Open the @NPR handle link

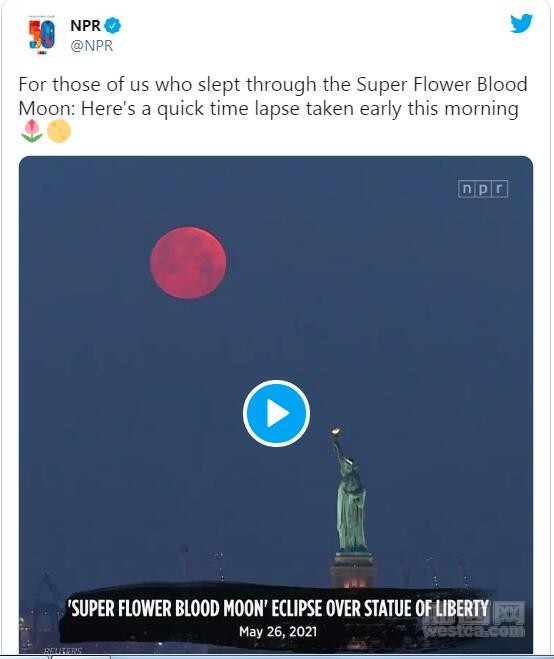pos(92,45)
